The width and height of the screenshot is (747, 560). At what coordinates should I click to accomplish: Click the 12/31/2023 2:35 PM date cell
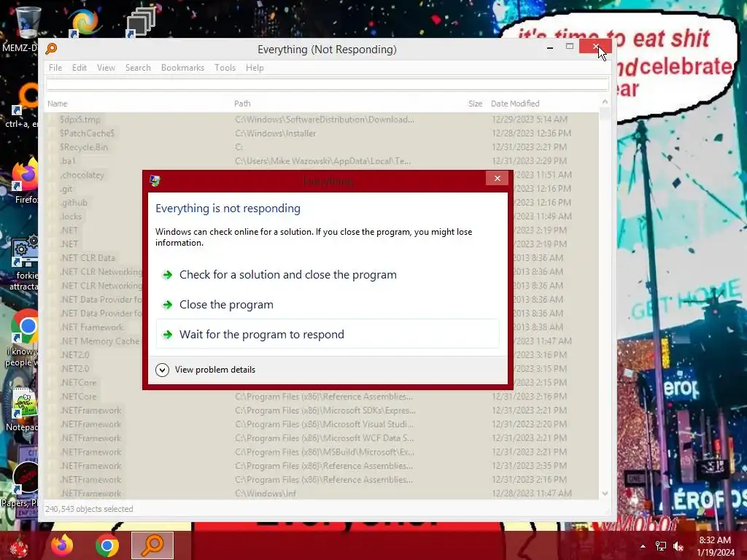coord(530,466)
